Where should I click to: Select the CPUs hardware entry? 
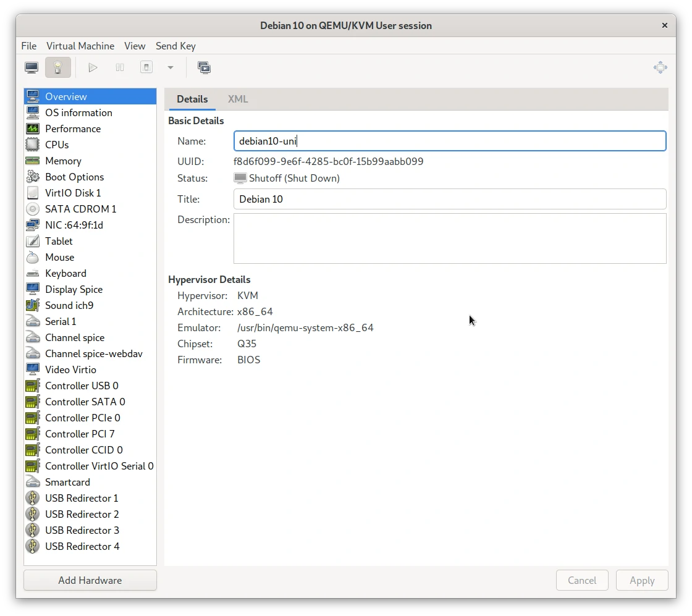tap(90, 145)
